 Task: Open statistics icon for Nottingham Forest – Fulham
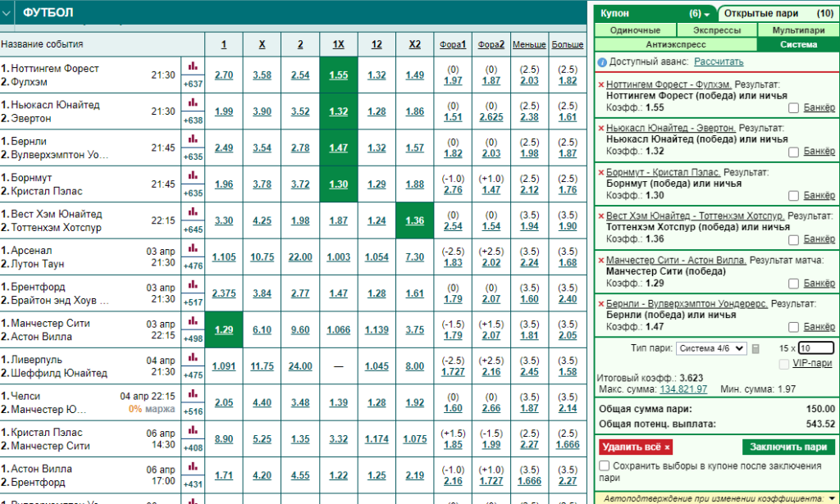click(193, 66)
